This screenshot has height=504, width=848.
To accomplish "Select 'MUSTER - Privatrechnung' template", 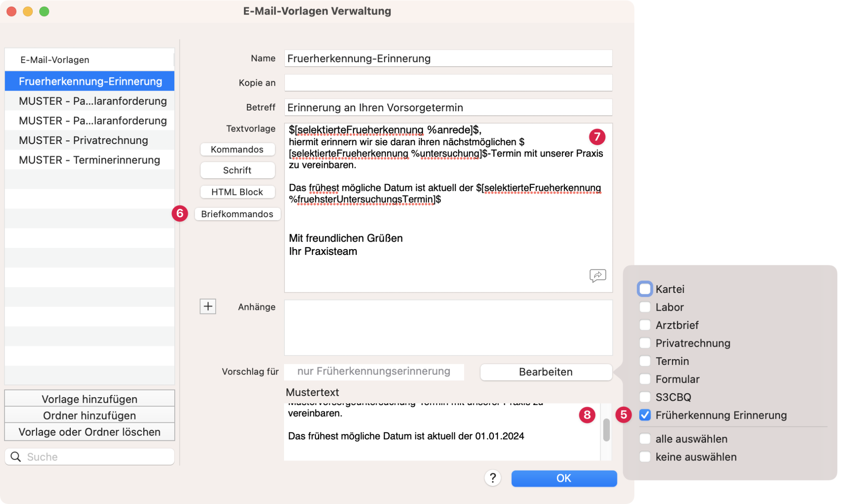I will click(x=89, y=140).
